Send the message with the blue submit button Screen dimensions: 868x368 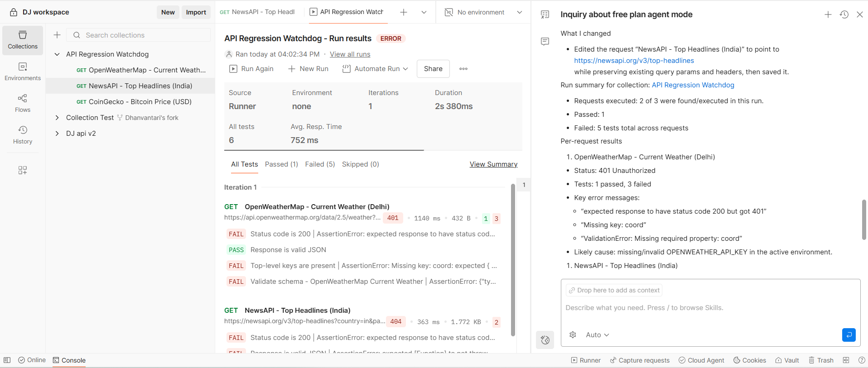tap(849, 335)
